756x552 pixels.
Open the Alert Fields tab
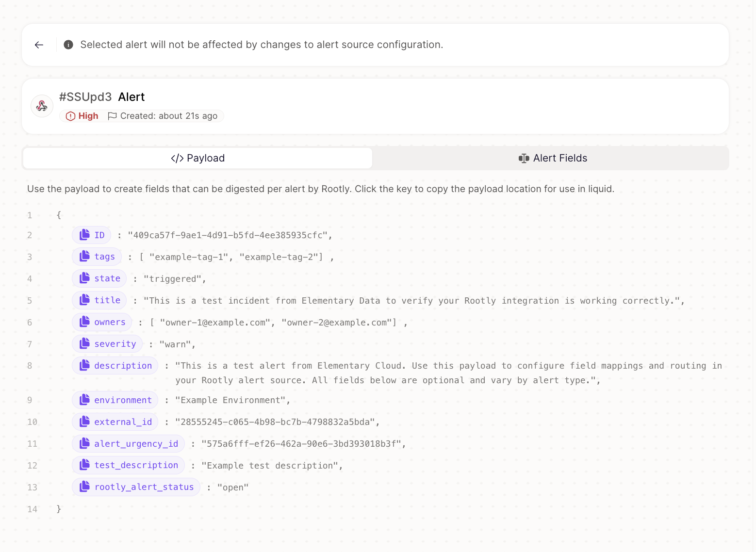tap(552, 158)
